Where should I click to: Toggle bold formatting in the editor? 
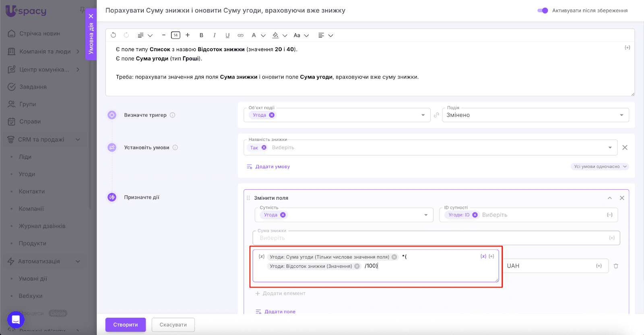201,35
